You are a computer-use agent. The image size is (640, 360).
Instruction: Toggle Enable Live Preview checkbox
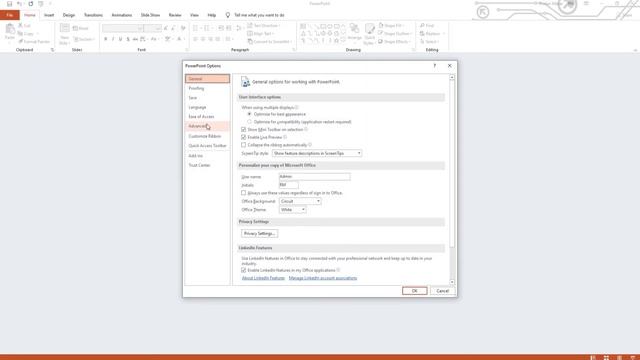(244, 137)
